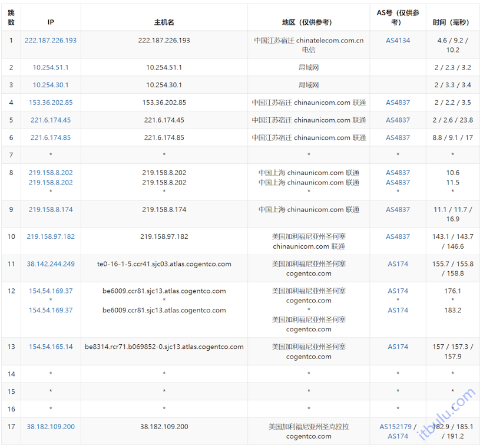Open the AS4837 link on hop 4
This screenshot has height=448, width=483.
(x=398, y=103)
